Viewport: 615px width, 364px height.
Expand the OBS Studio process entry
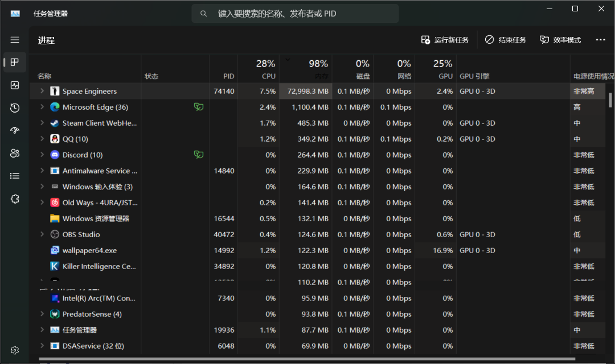[x=42, y=234]
